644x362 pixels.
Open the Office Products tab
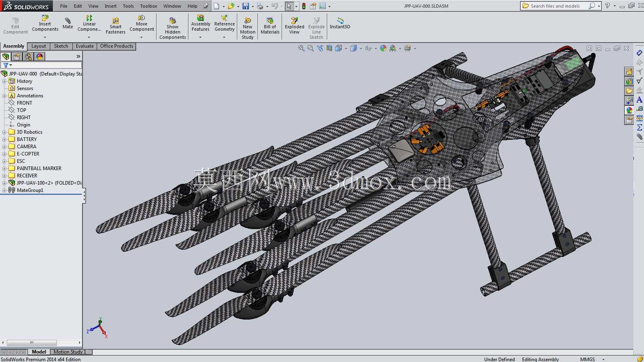(117, 46)
